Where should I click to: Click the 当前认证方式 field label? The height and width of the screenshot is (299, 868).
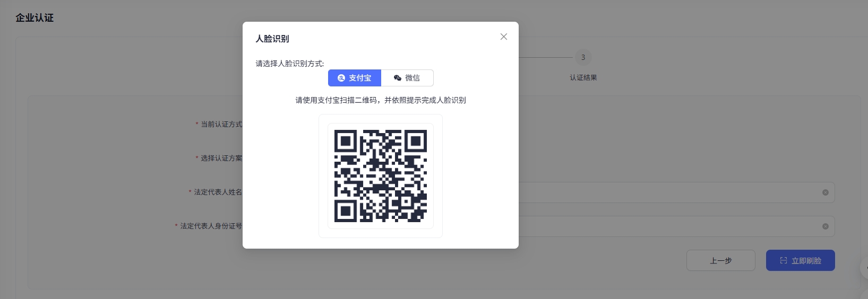tap(221, 124)
